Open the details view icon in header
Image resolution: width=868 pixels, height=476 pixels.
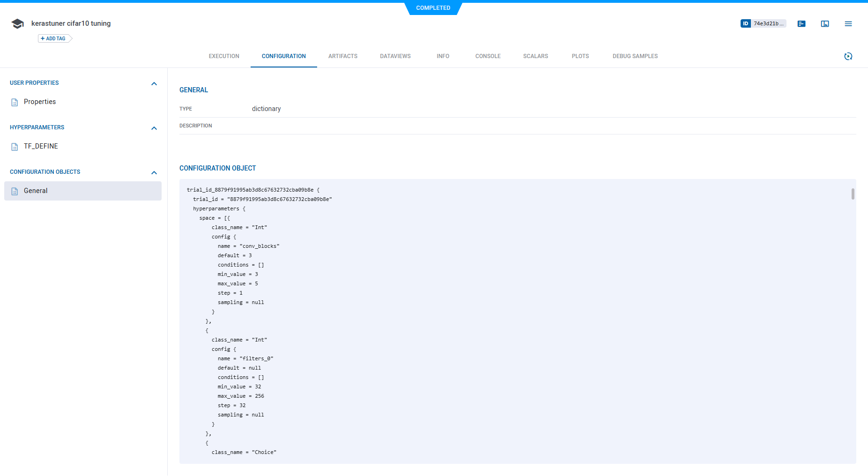(801, 23)
